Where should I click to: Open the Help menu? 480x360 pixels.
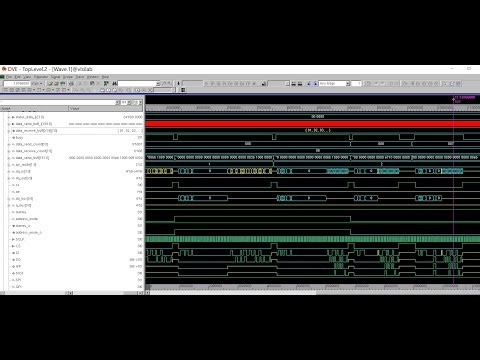click(x=105, y=77)
